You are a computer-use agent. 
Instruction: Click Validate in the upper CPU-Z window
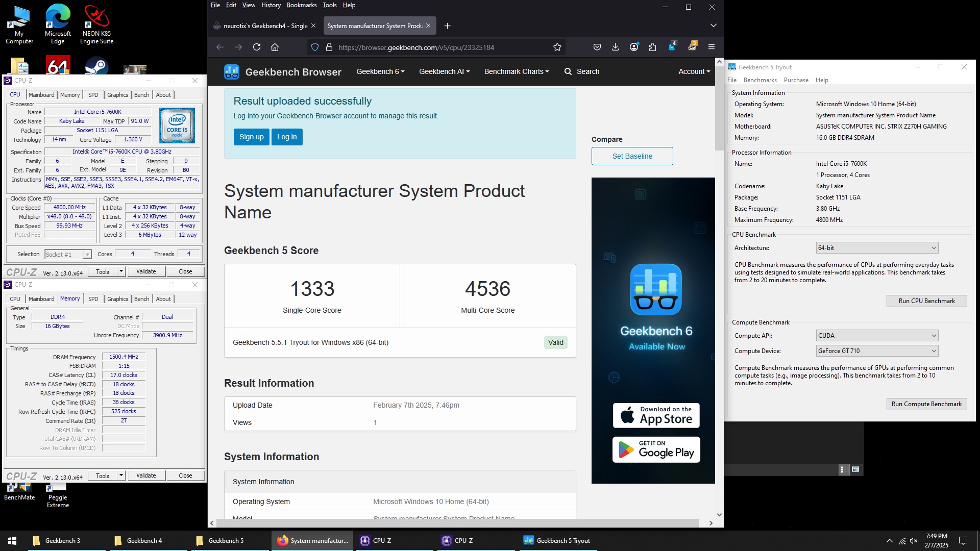tap(146, 271)
